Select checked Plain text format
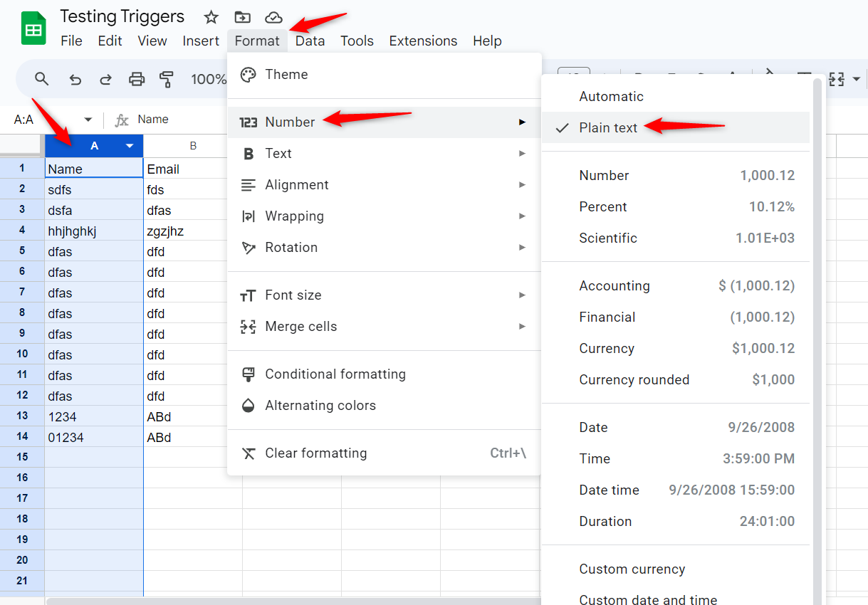868x605 pixels. 676,128
